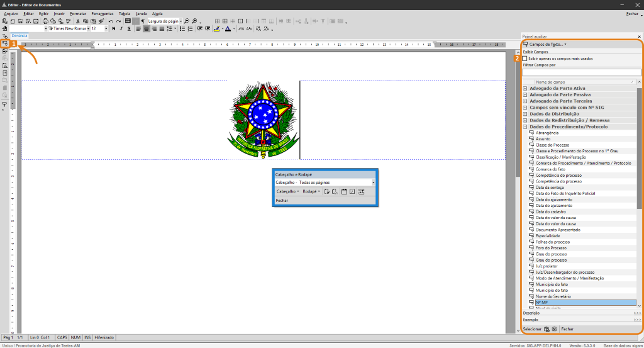644x348 pixels.
Task: Click the 'Filtrar Campos por' input field
Action: click(x=581, y=72)
